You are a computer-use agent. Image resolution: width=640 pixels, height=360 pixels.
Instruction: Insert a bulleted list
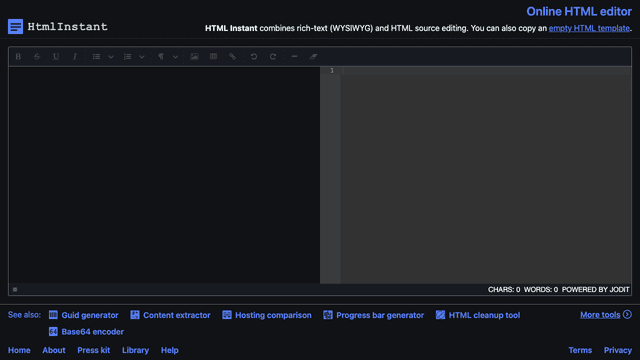(x=96, y=56)
